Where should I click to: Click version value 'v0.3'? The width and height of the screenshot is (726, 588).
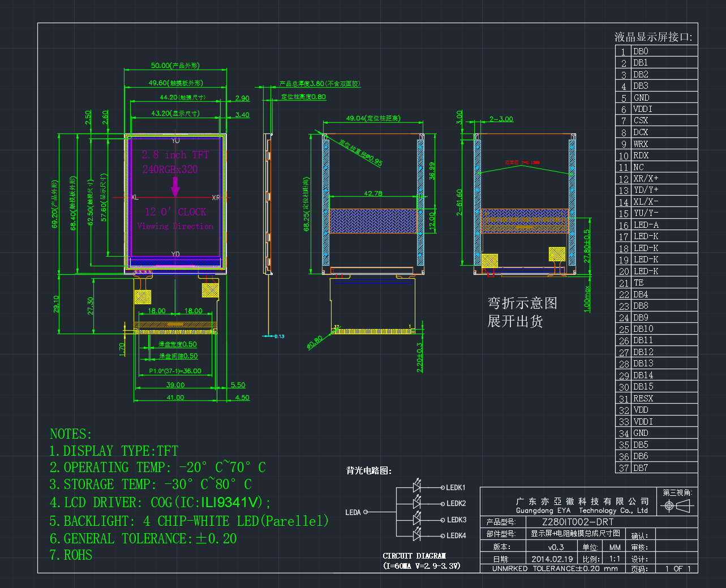coord(556,547)
